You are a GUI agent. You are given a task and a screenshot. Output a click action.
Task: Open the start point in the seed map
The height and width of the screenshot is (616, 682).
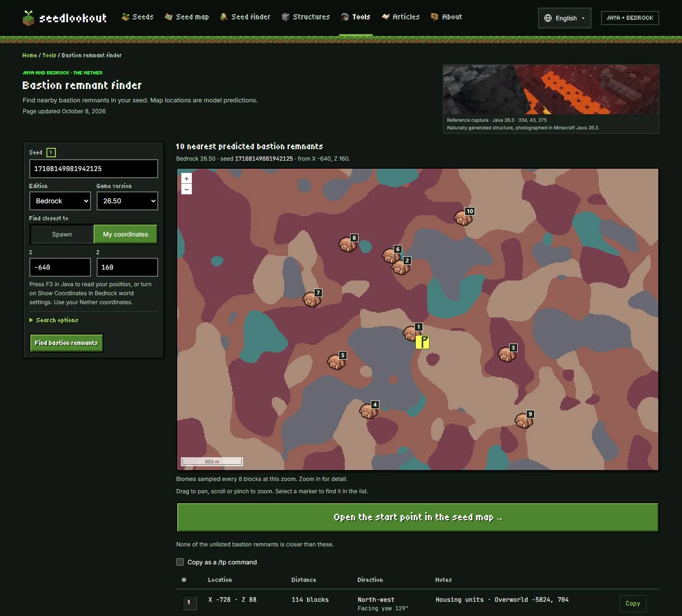click(418, 517)
